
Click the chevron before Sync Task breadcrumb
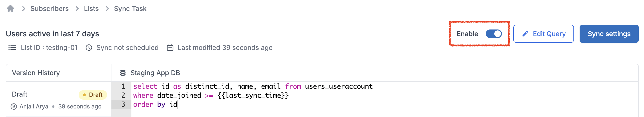click(x=107, y=9)
